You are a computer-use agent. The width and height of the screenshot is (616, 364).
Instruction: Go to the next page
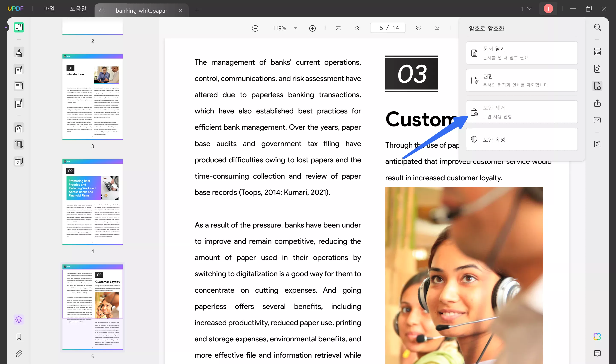pyautogui.click(x=418, y=28)
